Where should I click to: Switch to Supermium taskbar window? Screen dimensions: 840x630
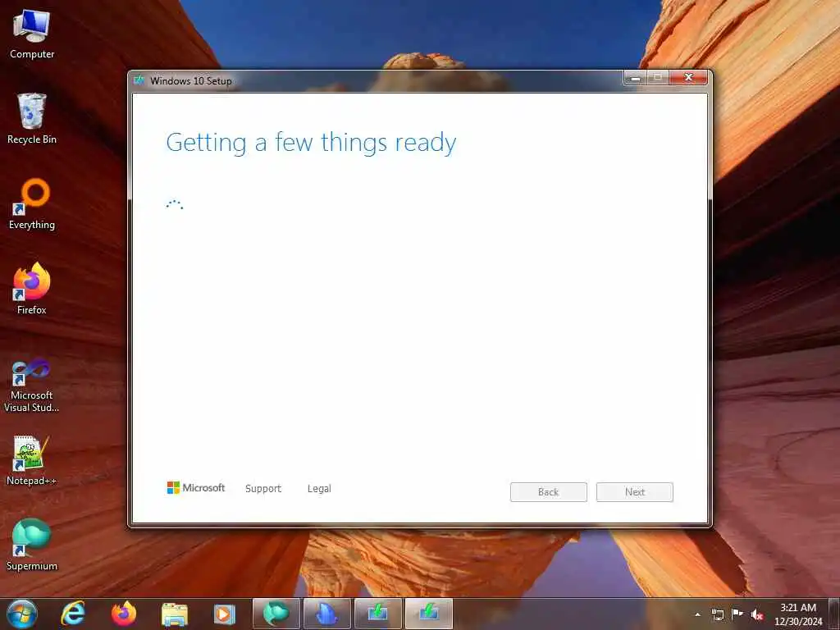(276, 614)
